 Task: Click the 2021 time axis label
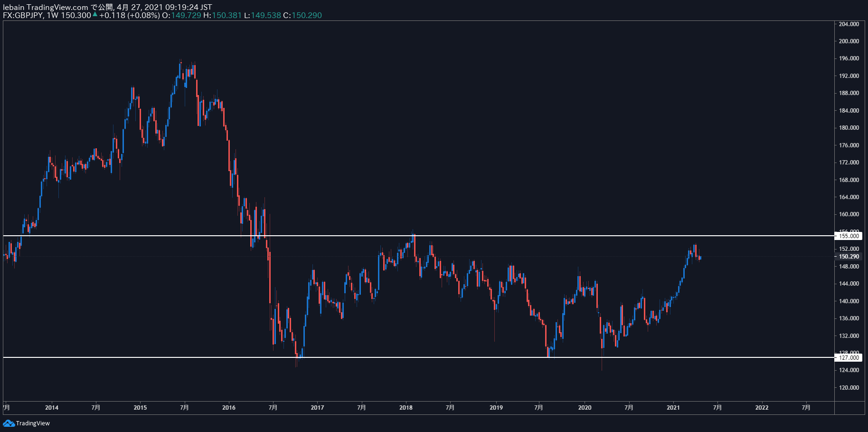673,408
